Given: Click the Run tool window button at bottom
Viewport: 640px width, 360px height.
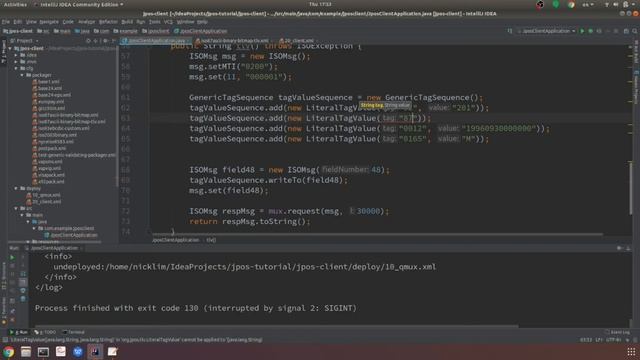Looking at the screenshot, I should pyautogui.click(x=19, y=332).
